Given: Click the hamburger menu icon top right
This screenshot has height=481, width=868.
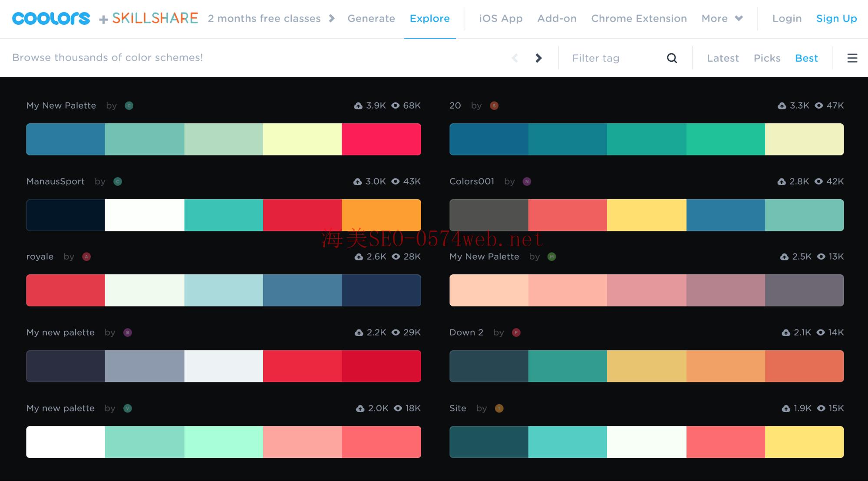Looking at the screenshot, I should point(852,58).
